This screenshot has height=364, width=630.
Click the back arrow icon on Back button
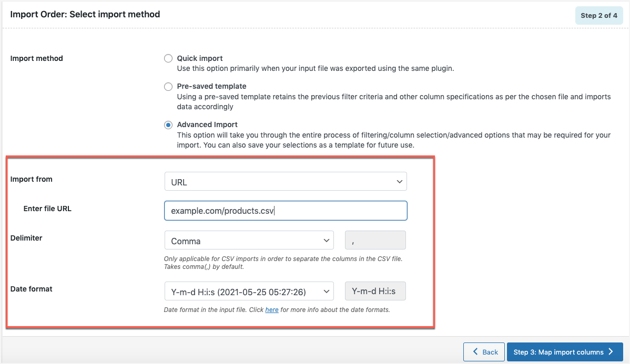(476, 351)
